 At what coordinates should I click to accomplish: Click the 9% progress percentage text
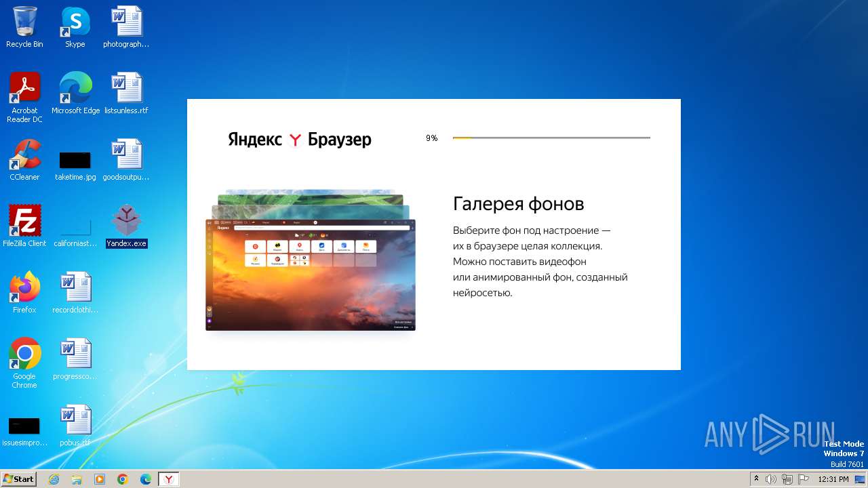[431, 138]
